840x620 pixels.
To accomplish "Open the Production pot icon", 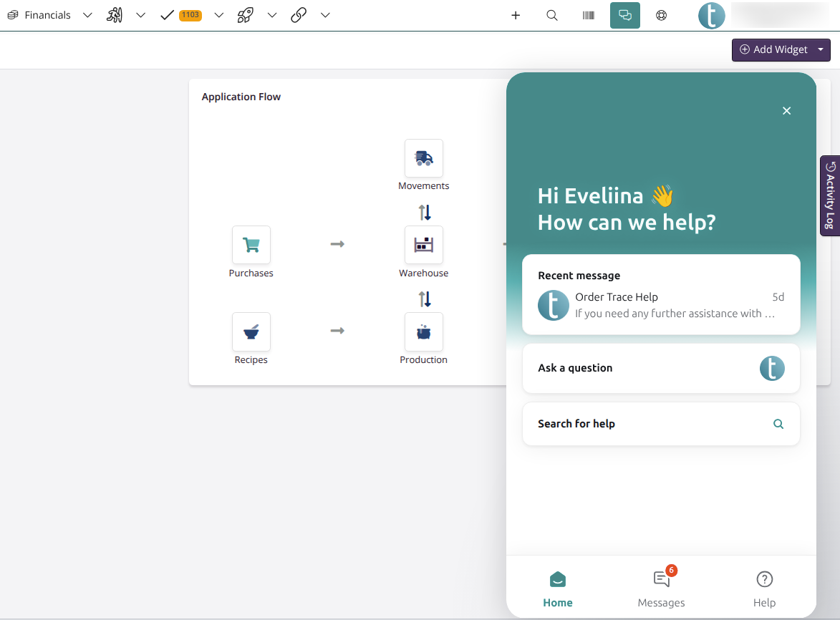I will [423, 331].
